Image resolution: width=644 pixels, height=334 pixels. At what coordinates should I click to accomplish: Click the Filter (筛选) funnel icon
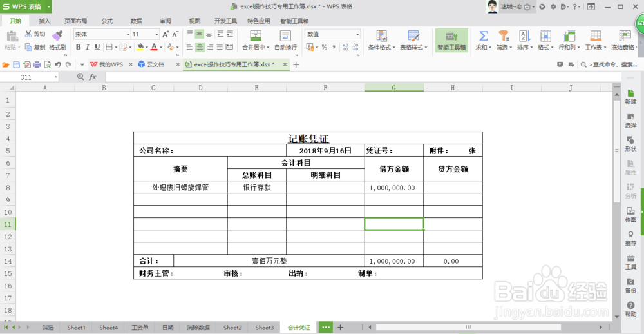(504, 35)
